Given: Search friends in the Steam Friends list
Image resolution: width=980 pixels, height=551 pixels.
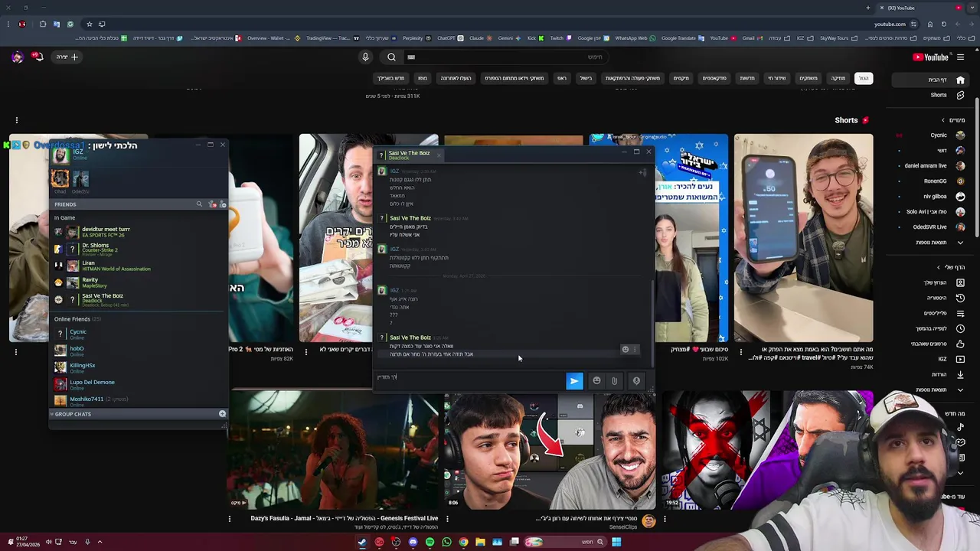Looking at the screenshot, I should 199,204.
